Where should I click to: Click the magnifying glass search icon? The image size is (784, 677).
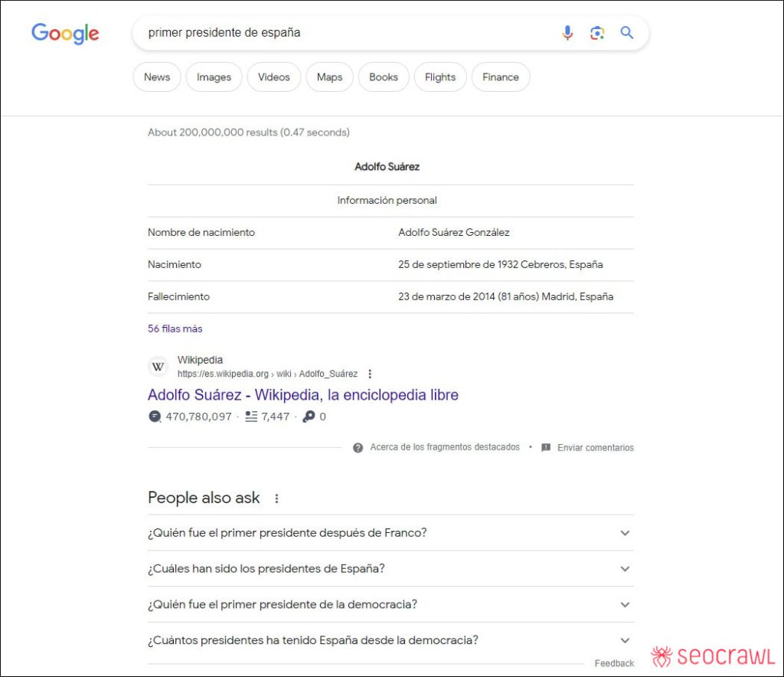(626, 33)
